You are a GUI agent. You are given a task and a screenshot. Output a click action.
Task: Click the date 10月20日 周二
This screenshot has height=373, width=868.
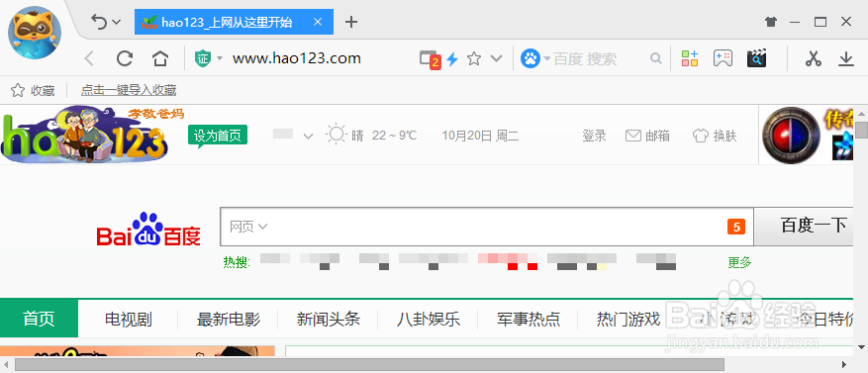480,136
